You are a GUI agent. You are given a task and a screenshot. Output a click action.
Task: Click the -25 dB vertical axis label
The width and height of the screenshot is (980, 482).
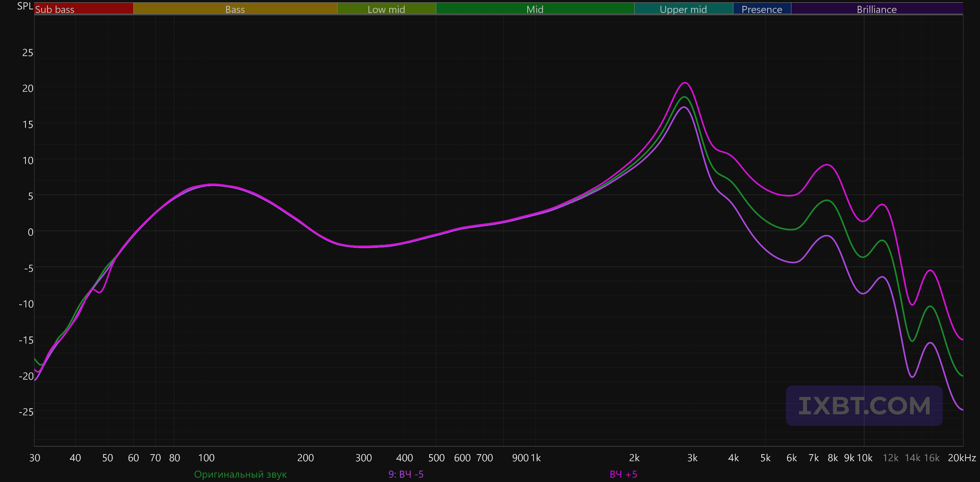[x=26, y=412]
